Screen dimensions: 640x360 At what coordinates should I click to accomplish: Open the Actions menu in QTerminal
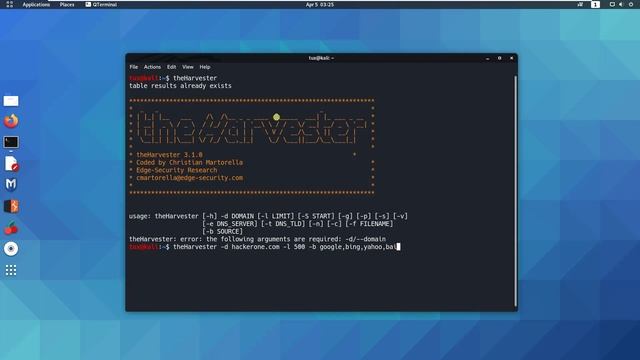coord(152,67)
